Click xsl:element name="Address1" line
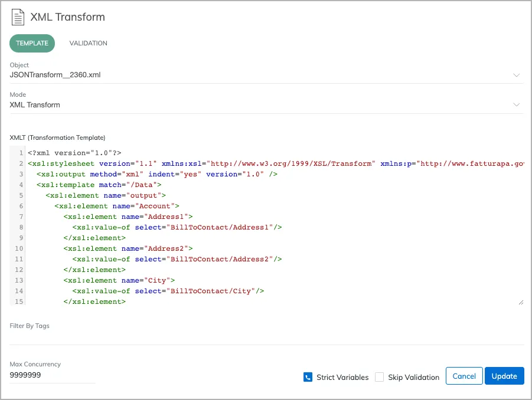 [x=128, y=217]
